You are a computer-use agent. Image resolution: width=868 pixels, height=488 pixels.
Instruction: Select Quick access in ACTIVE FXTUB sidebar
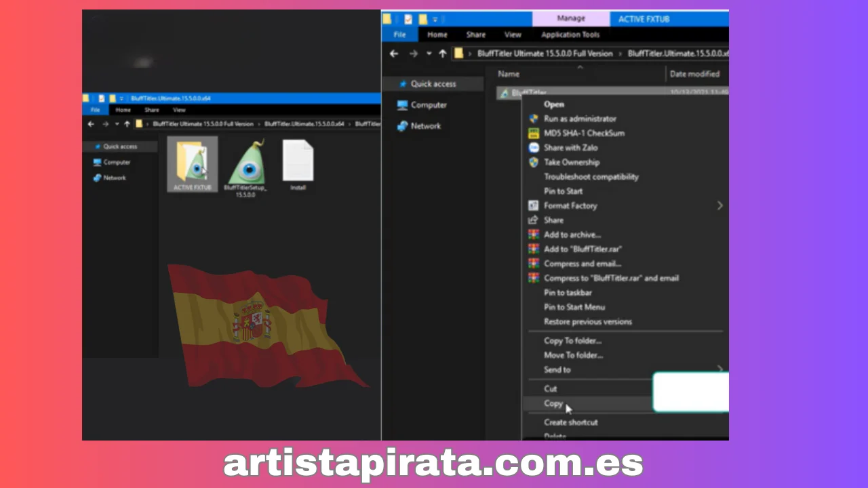tap(433, 84)
